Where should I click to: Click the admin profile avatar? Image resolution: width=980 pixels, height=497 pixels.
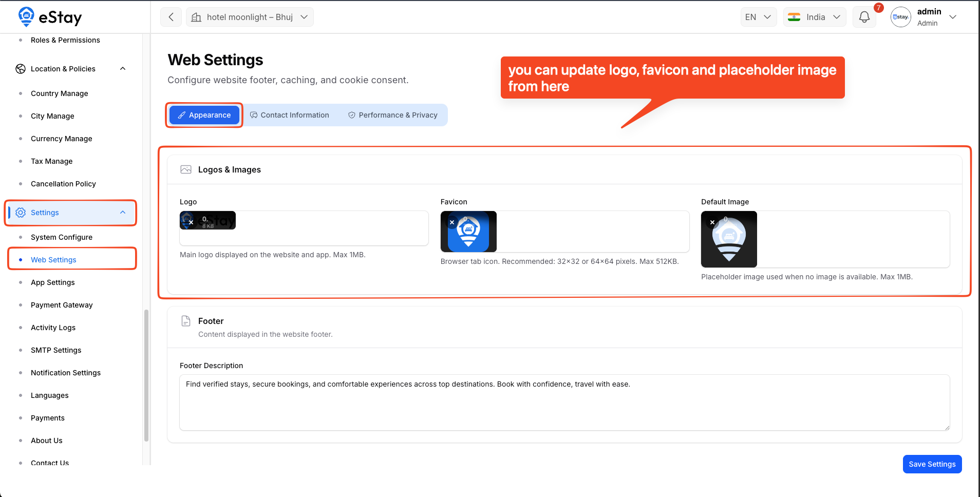(x=901, y=17)
